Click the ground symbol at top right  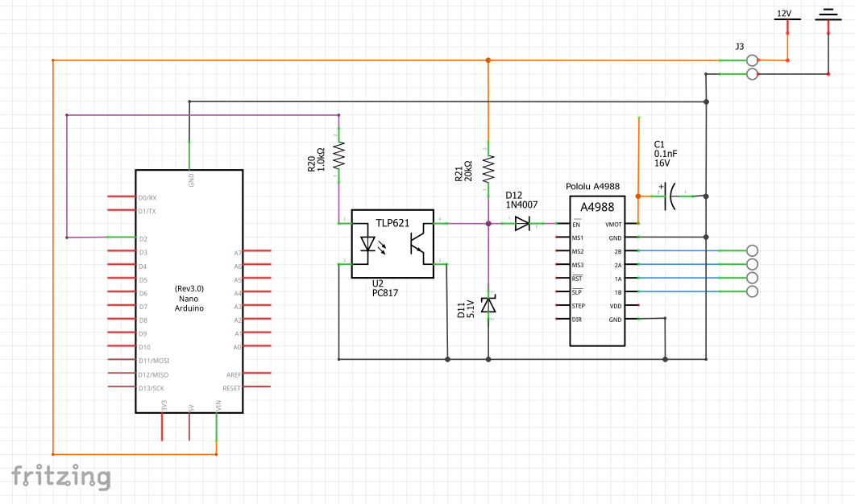click(828, 18)
